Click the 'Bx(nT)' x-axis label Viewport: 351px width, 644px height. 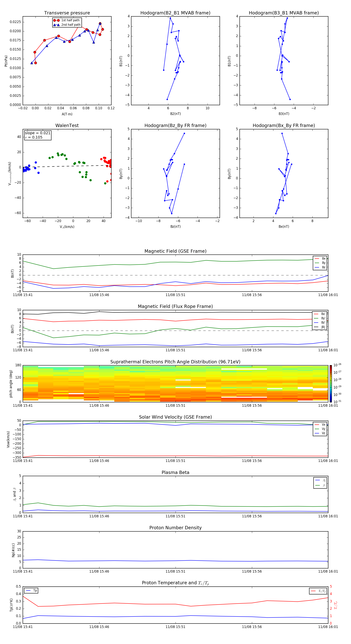point(284,227)
